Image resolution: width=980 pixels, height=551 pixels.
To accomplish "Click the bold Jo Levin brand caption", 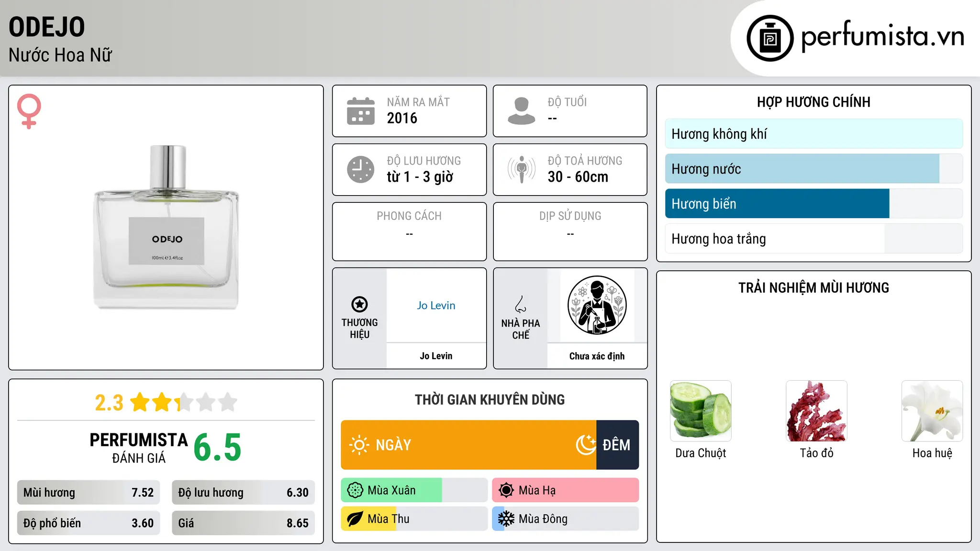I will point(436,356).
